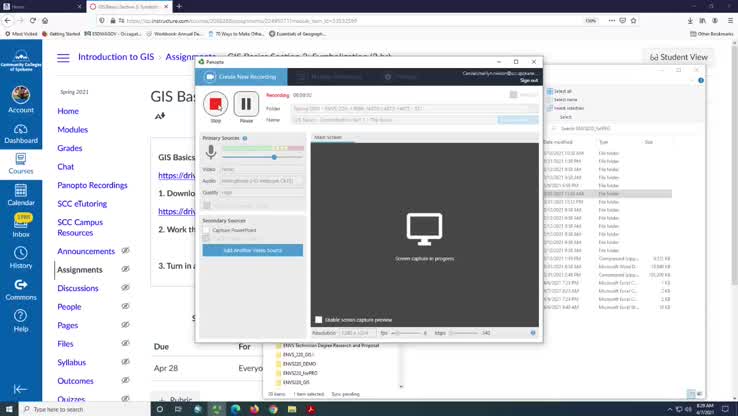Image resolution: width=738 pixels, height=416 pixels.
Task: Toggle Enable screen capture preview checkbox
Action: coord(319,320)
